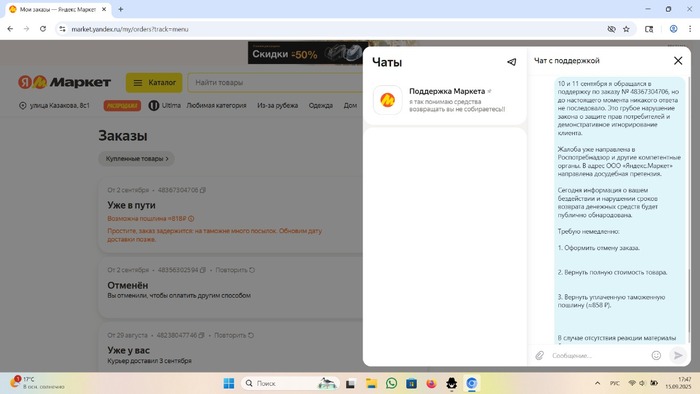
Task: Open the media control toolbar icon
Action: click(x=649, y=29)
